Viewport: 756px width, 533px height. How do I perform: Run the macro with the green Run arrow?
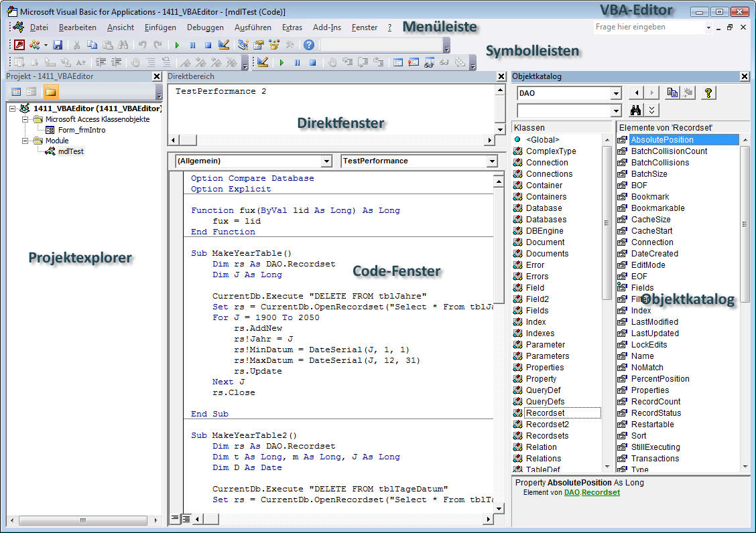[x=178, y=45]
